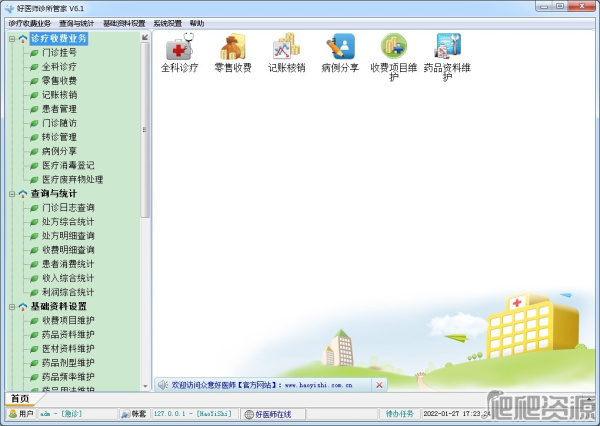Screen dimensions: 600x426
Task: Open the 系统设置 menu
Action: (167, 22)
